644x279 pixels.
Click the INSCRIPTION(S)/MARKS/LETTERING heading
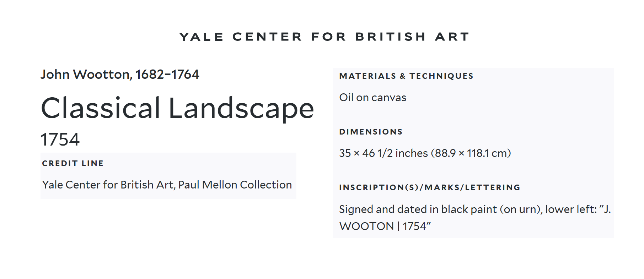coord(429,187)
